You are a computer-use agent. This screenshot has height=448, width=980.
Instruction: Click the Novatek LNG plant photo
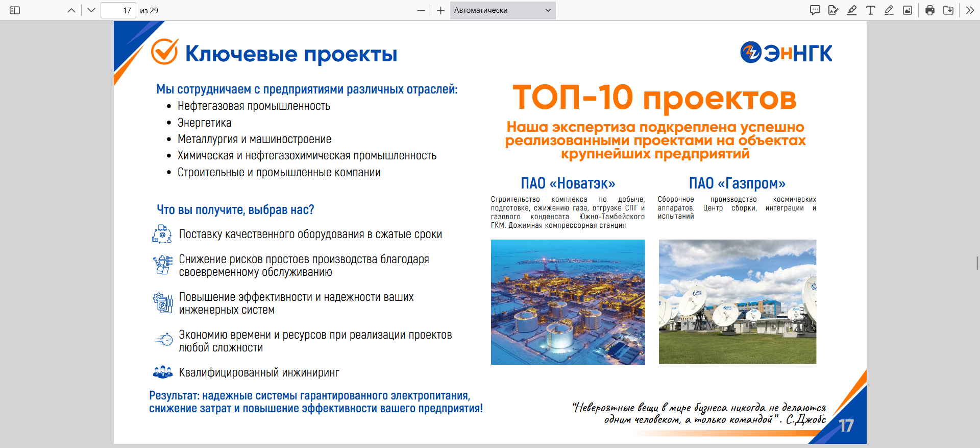(x=568, y=302)
